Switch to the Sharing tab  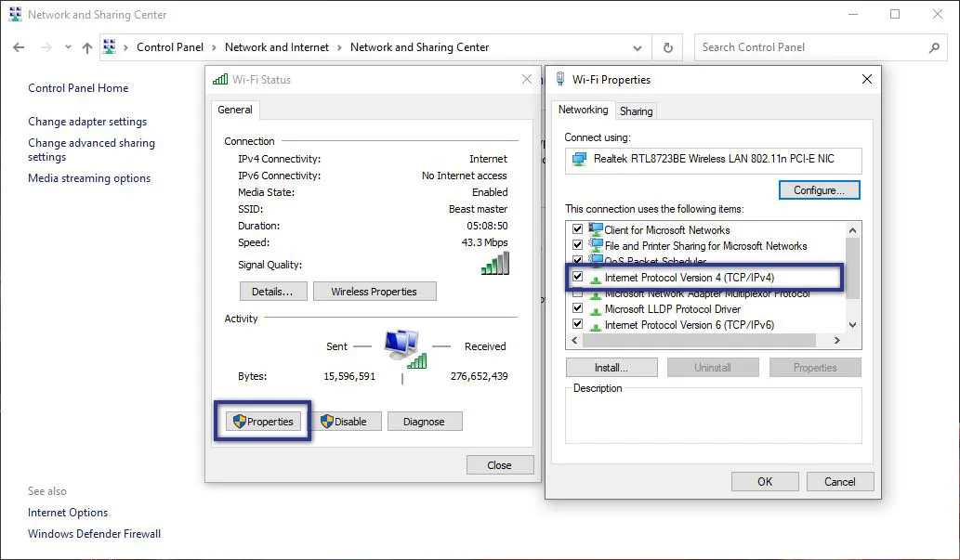tap(636, 111)
